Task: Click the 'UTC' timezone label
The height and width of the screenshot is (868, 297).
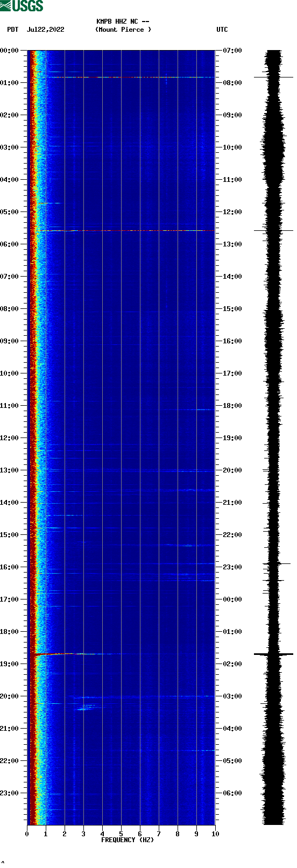Action: coord(222,30)
